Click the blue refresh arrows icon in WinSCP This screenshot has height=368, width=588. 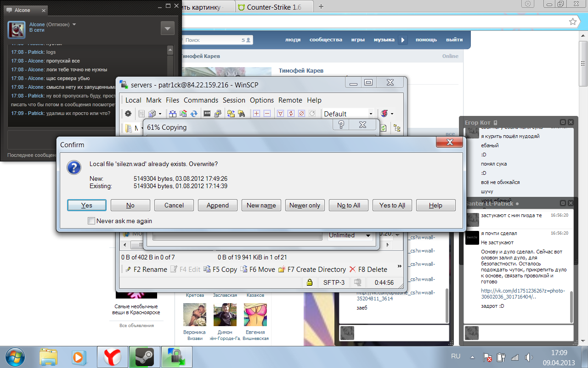(x=194, y=114)
